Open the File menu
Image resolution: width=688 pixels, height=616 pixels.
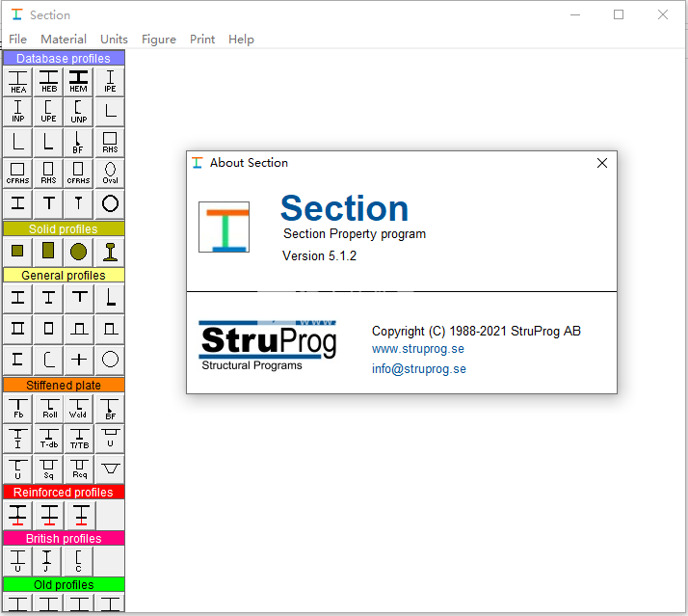(17, 40)
